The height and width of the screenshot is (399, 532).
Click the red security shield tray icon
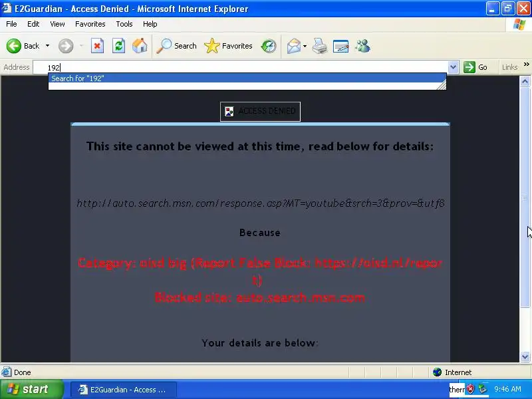(471, 389)
